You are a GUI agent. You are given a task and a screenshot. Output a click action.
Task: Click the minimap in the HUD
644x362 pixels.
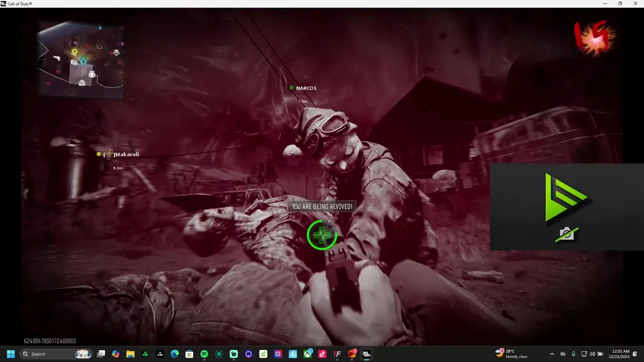82,58
